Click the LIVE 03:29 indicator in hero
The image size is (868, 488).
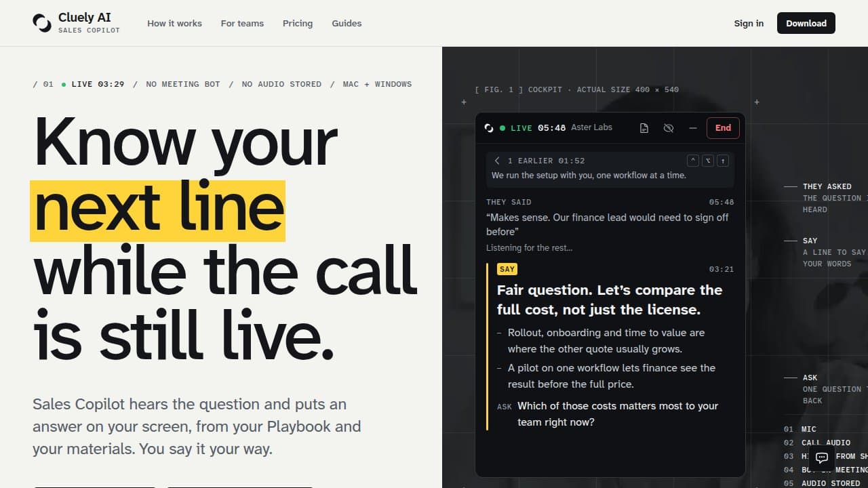click(93, 84)
